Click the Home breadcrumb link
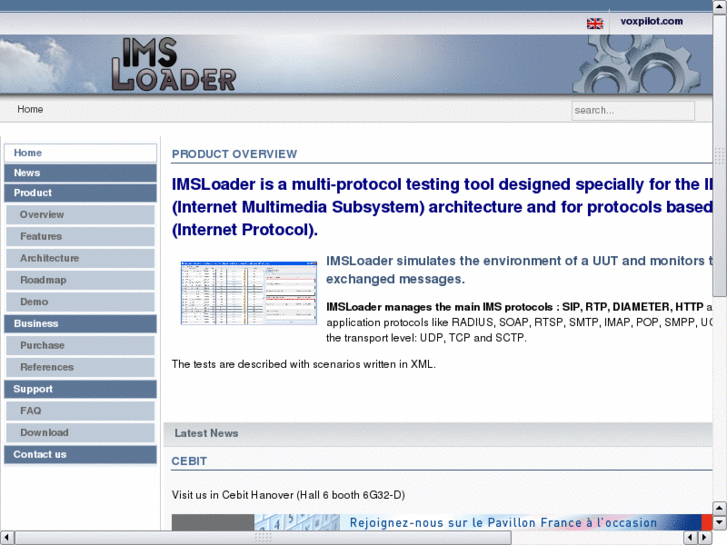The width and height of the screenshot is (727, 545). (30, 109)
